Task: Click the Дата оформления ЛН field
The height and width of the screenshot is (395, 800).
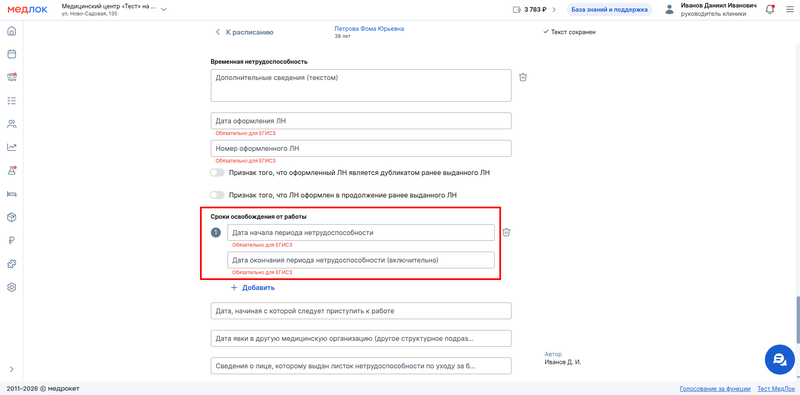Action: coord(361,121)
